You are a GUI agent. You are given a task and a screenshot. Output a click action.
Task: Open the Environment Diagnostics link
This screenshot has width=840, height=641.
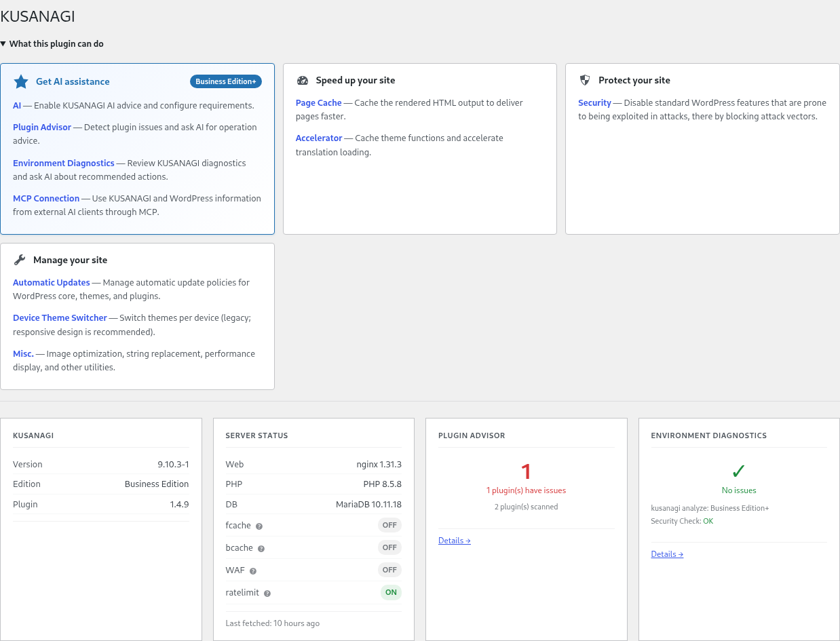(64, 163)
